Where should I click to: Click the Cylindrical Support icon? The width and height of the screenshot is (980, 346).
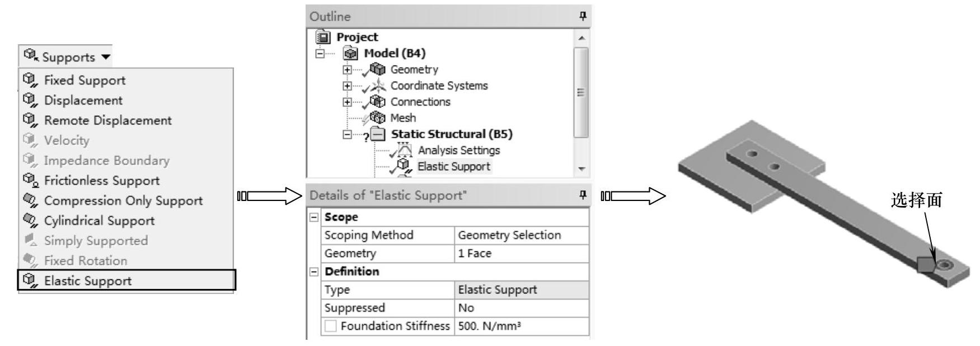coord(30,221)
